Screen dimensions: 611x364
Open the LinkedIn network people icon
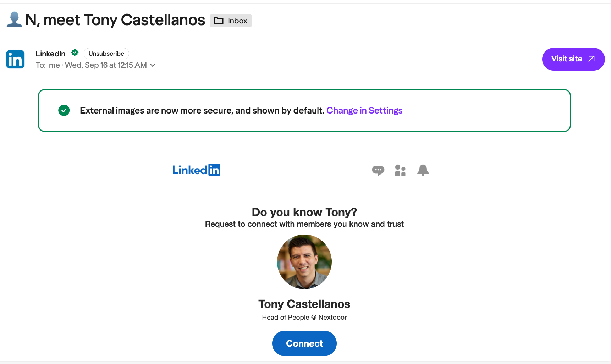coord(400,170)
